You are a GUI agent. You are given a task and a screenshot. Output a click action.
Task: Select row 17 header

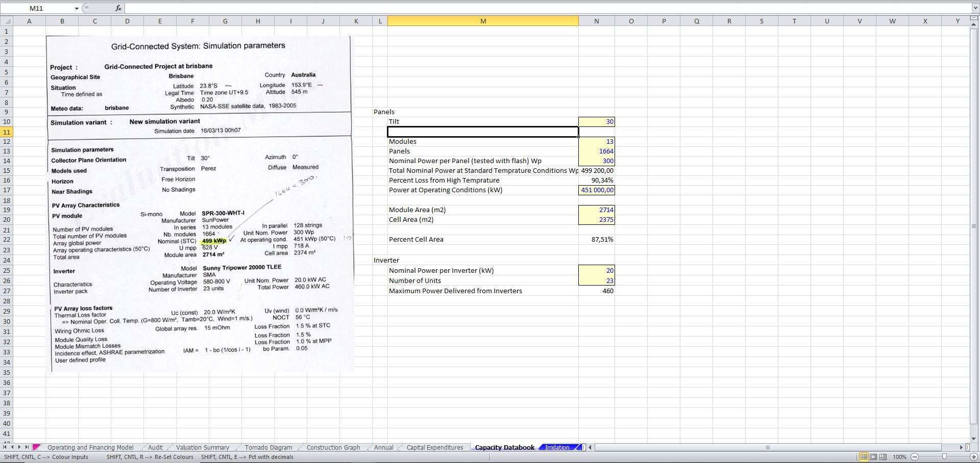[7, 190]
